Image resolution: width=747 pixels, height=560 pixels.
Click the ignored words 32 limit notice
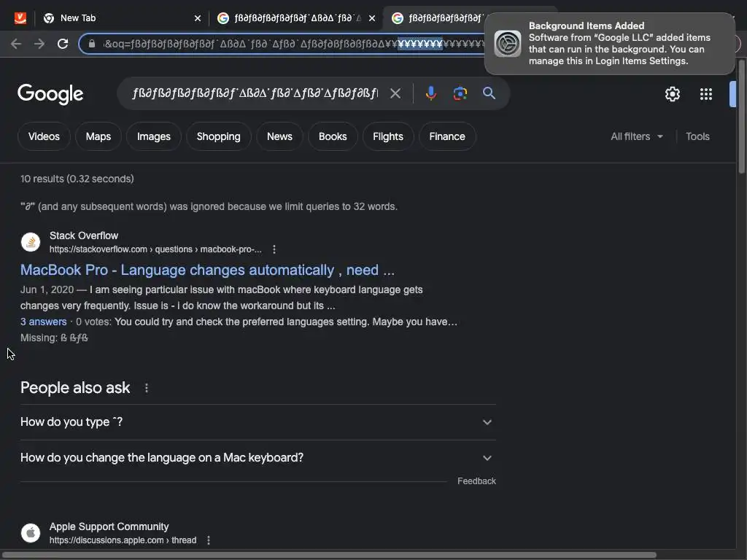[209, 206]
